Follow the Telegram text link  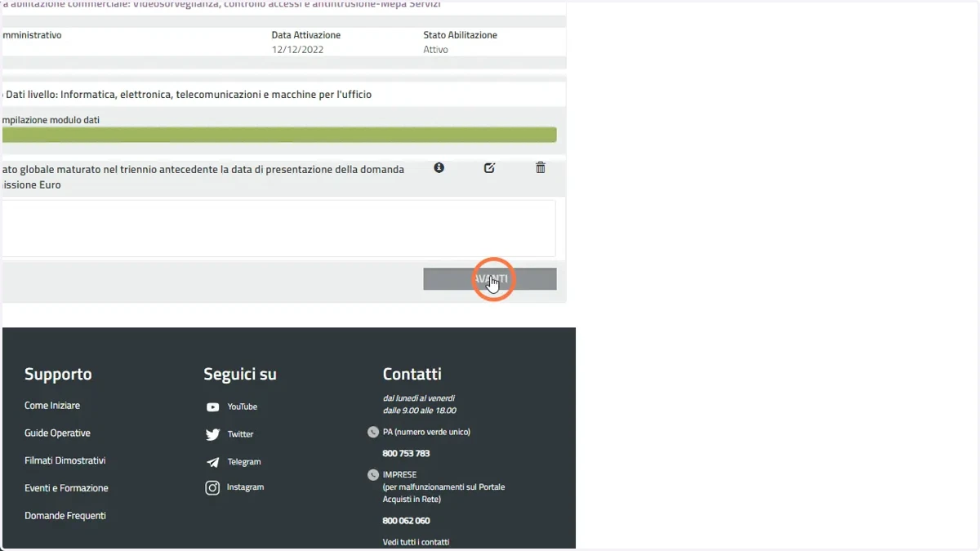(244, 462)
